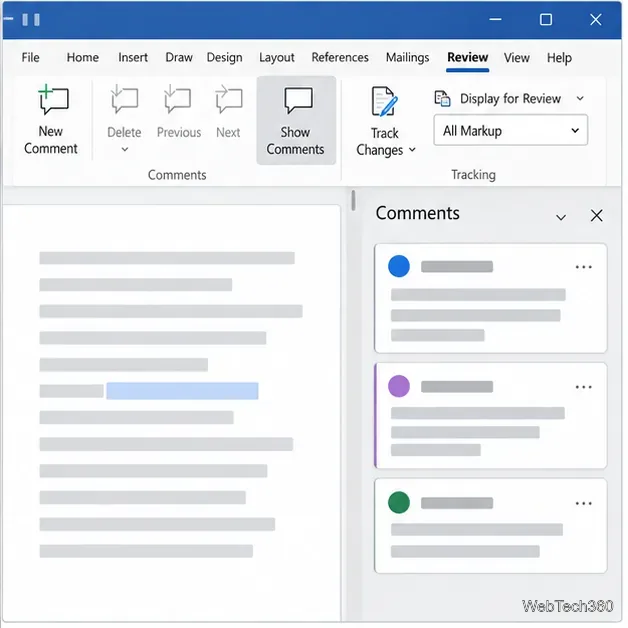Go to the Layout tab
This screenshot has height=628, width=628.
click(277, 58)
